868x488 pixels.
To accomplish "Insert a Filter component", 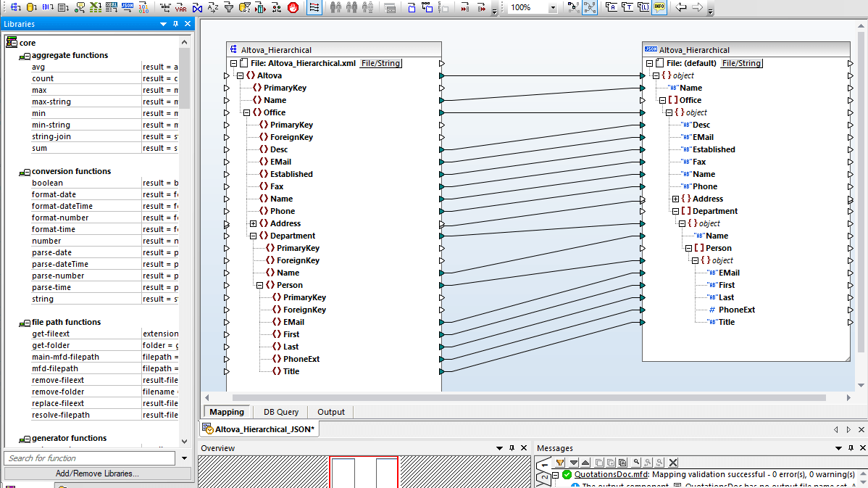I will pos(229,8).
